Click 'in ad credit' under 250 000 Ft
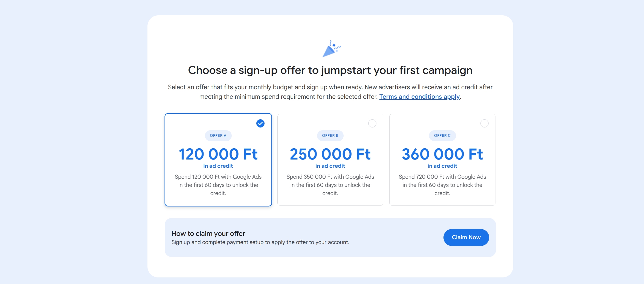The width and height of the screenshot is (644, 284). 330,166
